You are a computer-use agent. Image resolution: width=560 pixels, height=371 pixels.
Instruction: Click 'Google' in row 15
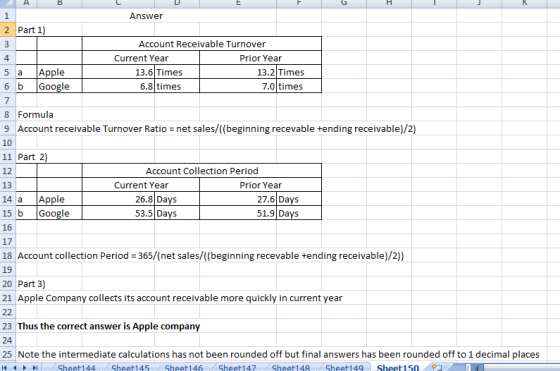[x=59, y=213]
